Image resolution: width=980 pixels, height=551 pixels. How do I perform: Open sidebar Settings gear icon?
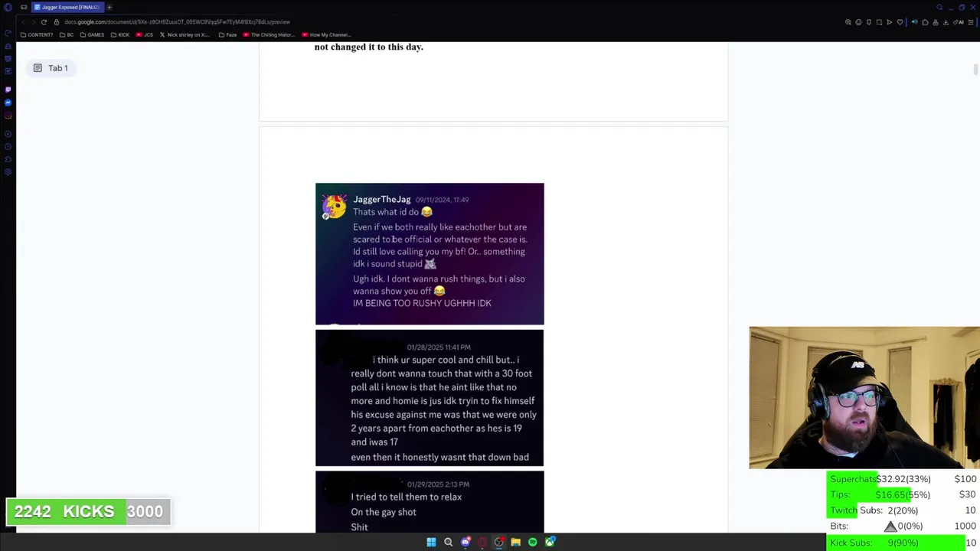(8, 172)
